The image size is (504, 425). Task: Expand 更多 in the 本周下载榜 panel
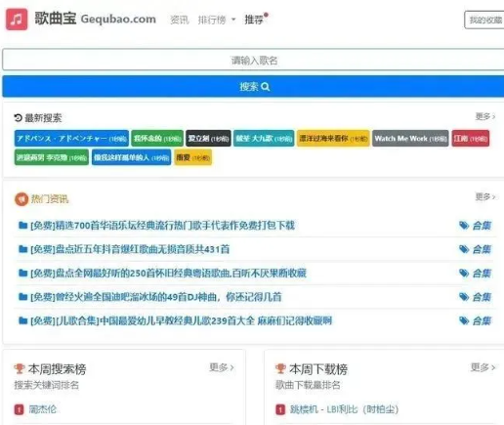coord(483,367)
